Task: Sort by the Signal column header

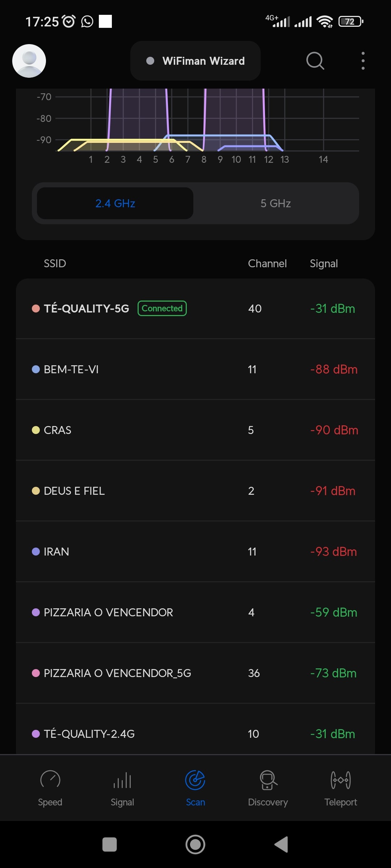Action: (324, 264)
